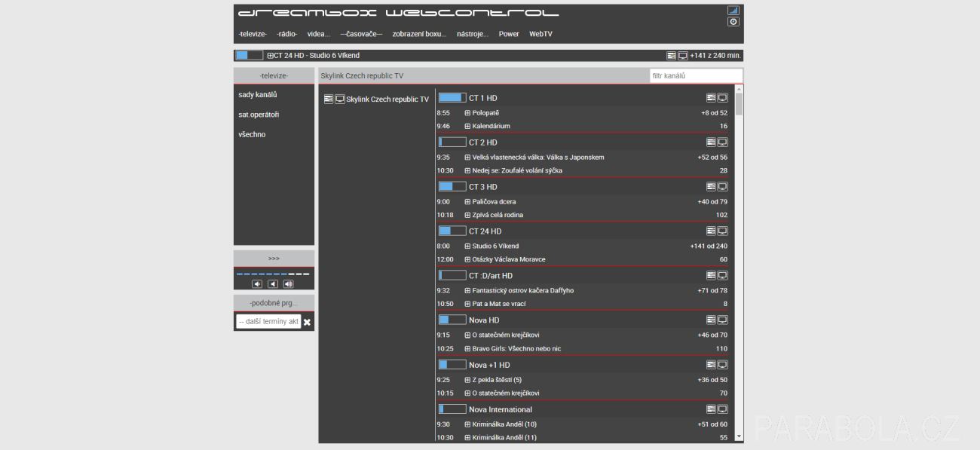Click the TV screen icon for Nova International
The image size is (980, 450).
click(x=722, y=409)
